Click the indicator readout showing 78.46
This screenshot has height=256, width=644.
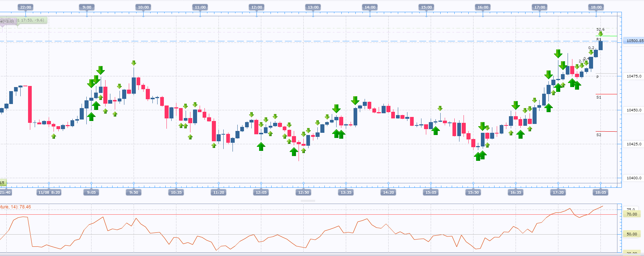pos(16,207)
